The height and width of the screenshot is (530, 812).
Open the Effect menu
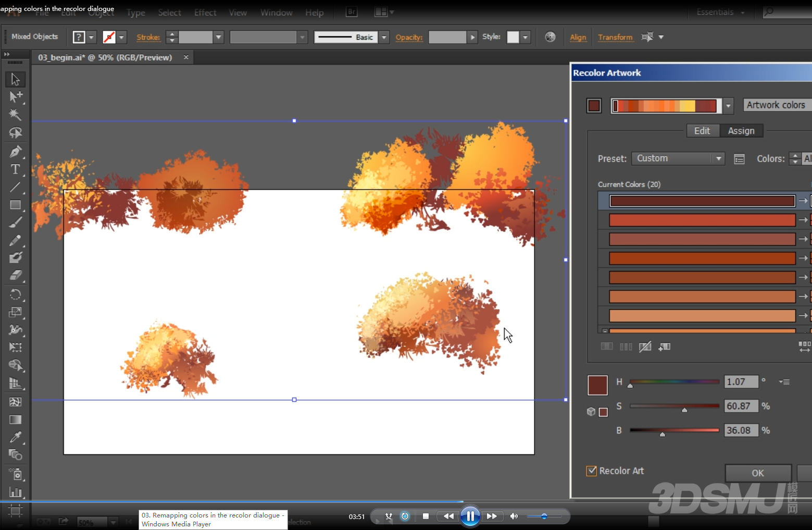tap(205, 13)
